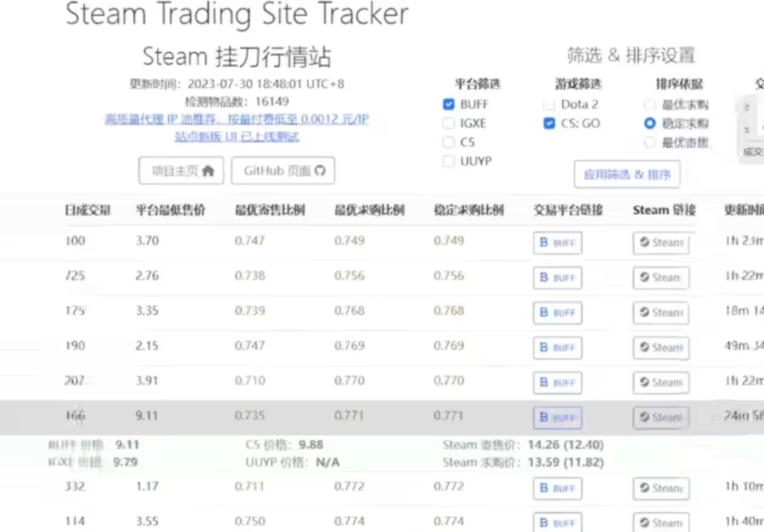Select the first sort-by radio option
This screenshot has width=764, height=532.
tap(650, 104)
